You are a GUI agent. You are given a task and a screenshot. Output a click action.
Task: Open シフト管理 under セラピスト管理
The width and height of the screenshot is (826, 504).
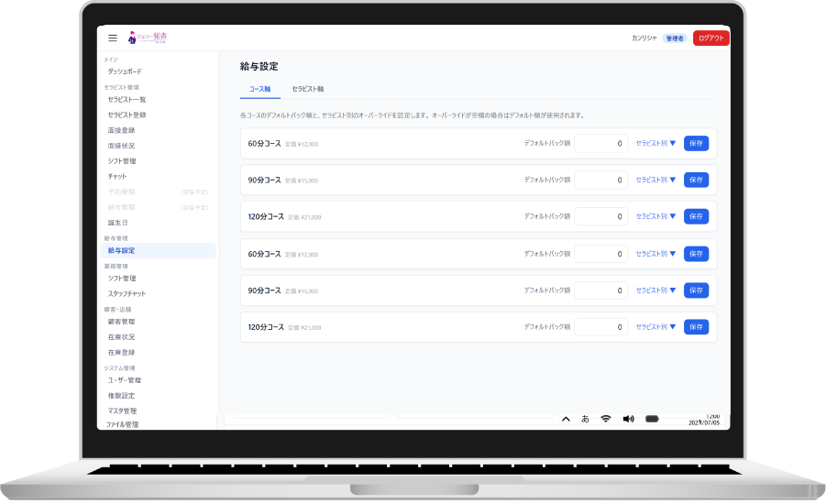coord(122,161)
